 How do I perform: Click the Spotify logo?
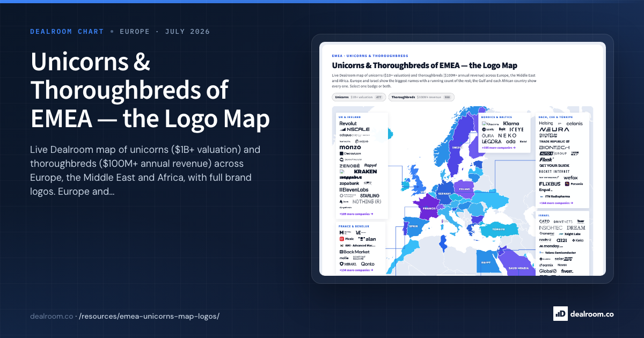(488, 129)
